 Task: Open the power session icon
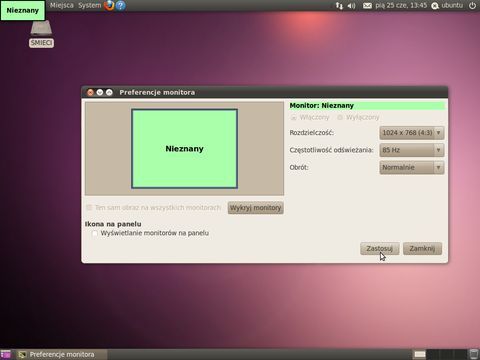(472, 6)
